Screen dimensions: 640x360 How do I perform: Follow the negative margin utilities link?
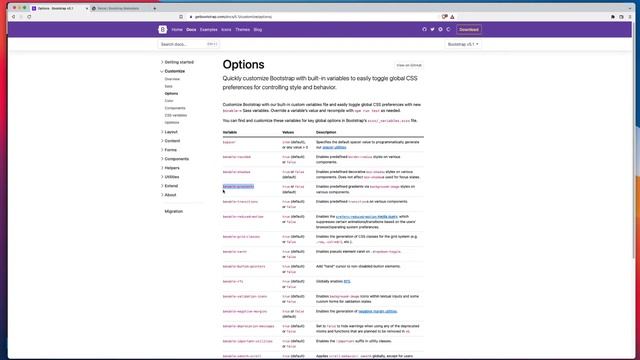(378, 311)
